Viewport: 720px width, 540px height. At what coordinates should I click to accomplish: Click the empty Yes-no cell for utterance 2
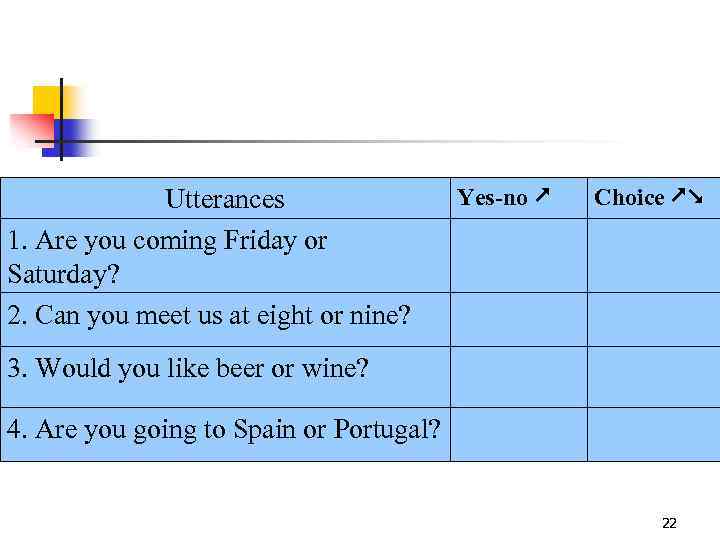pos(518,319)
